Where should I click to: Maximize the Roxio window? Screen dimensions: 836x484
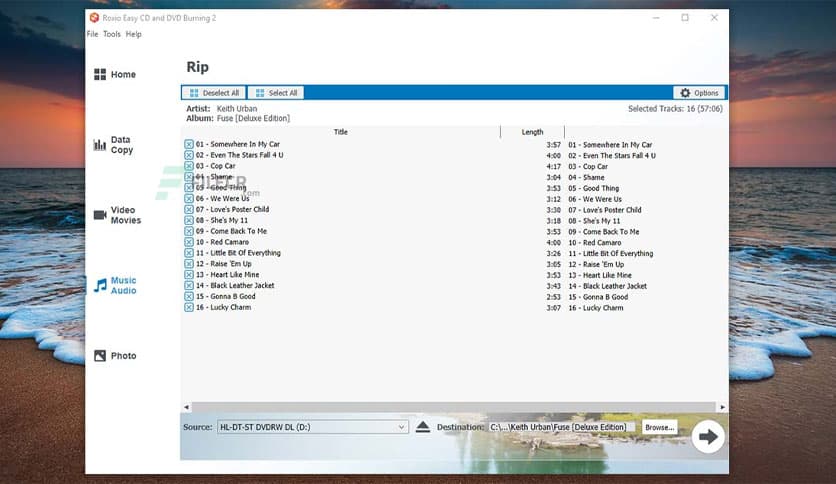tap(685, 18)
